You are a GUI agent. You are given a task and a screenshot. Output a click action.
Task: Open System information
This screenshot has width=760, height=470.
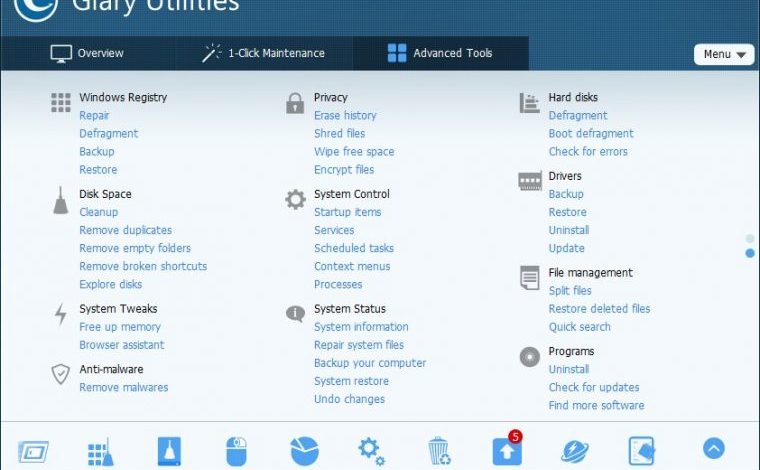[x=361, y=327]
